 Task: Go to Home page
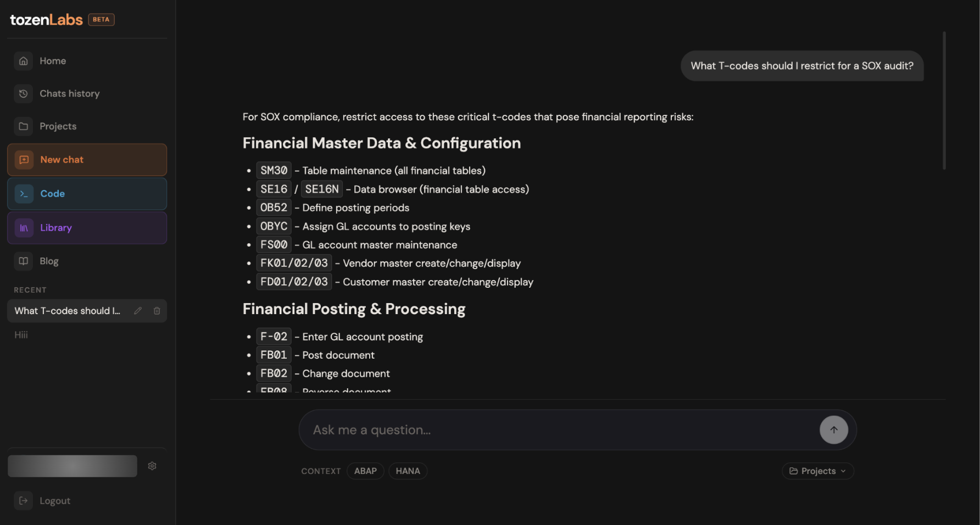(x=87, y=61)
